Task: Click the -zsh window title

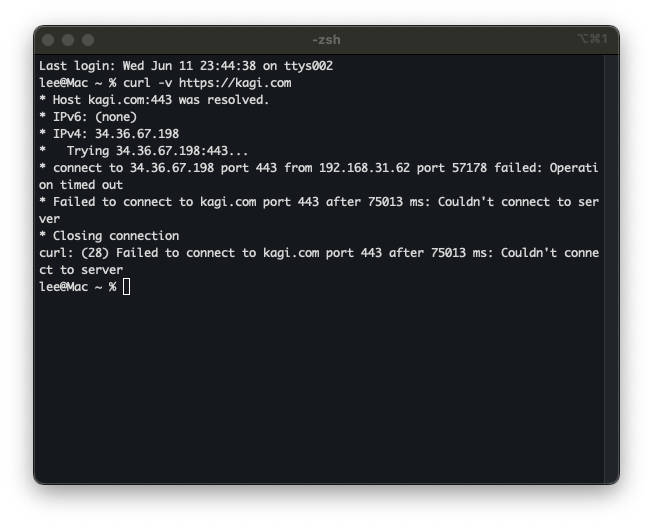Action: point(326,39)
